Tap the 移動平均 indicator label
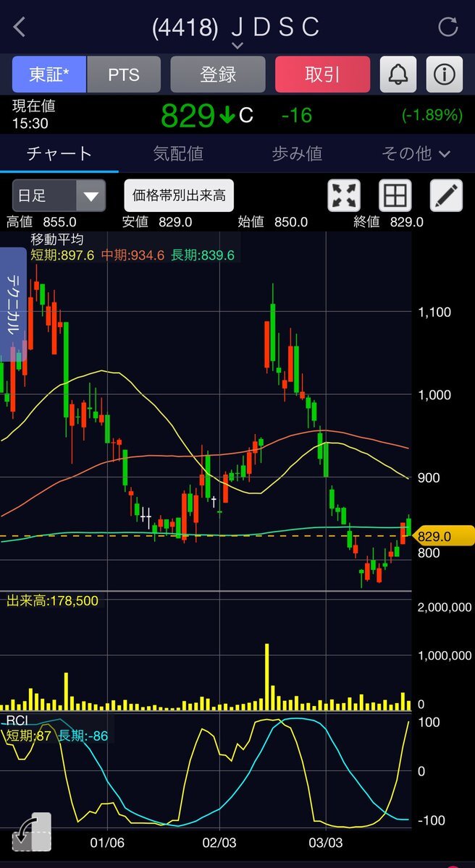The image size is (475, 868). click(x=56, y=239)
